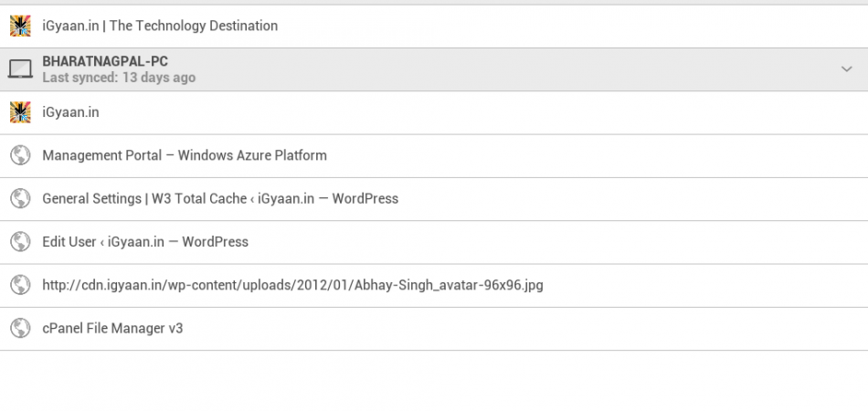Open the iGyaan.in synced tab
This screenshot has height=411, width=868.
(x=70, y=112)
